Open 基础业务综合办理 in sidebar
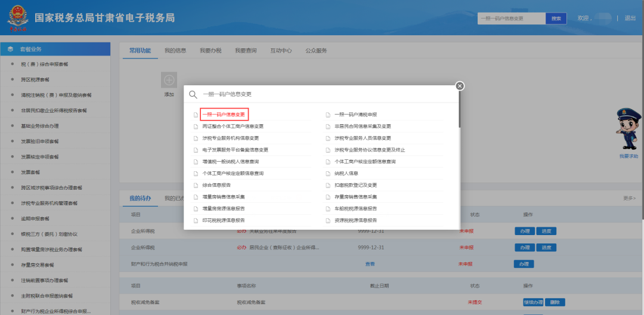This screenshot has height=315, width=644. [40, 126]
